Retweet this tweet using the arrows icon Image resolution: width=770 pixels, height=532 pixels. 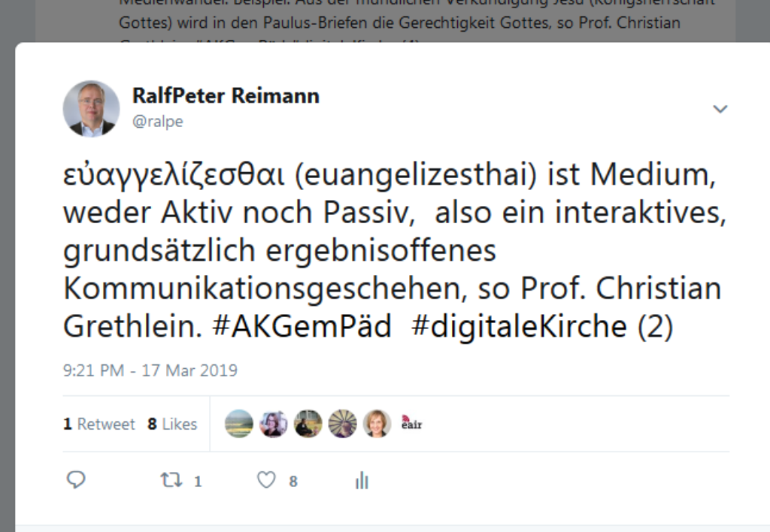tap(171, 479)
